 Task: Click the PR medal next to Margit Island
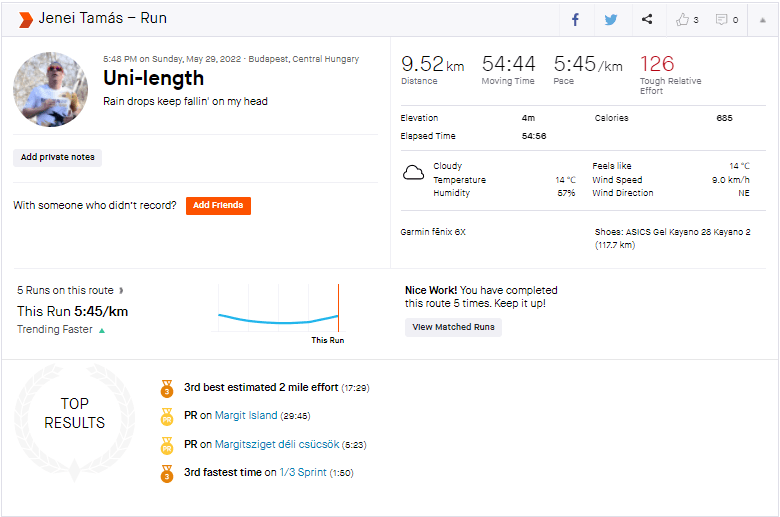tap(167, 415)
